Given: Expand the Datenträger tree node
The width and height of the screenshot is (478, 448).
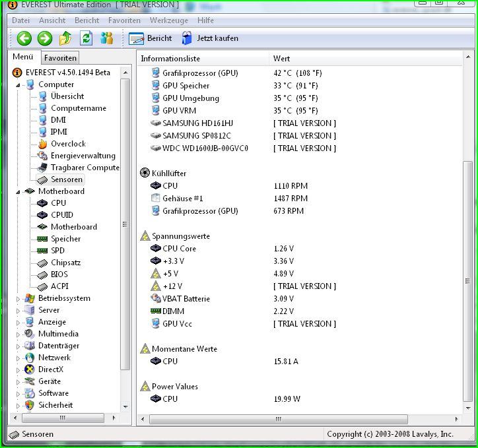Looking at the screenshot, I should click(18, 346).
